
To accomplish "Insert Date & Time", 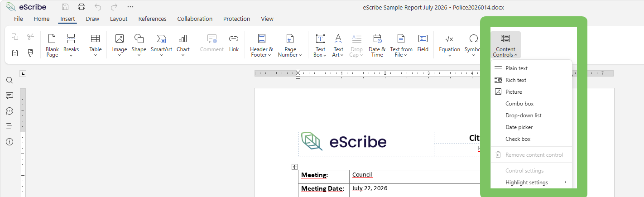I will pos(377,45).
